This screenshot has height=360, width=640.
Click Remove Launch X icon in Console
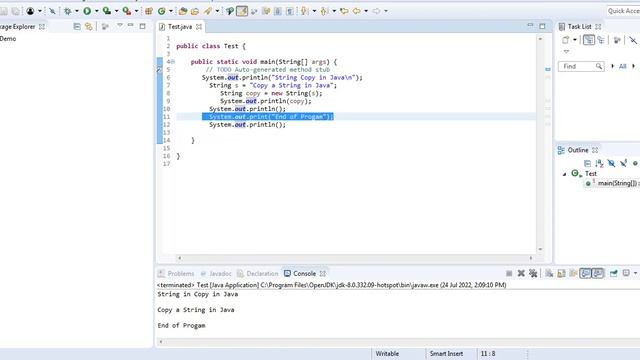tap(521, 273)
